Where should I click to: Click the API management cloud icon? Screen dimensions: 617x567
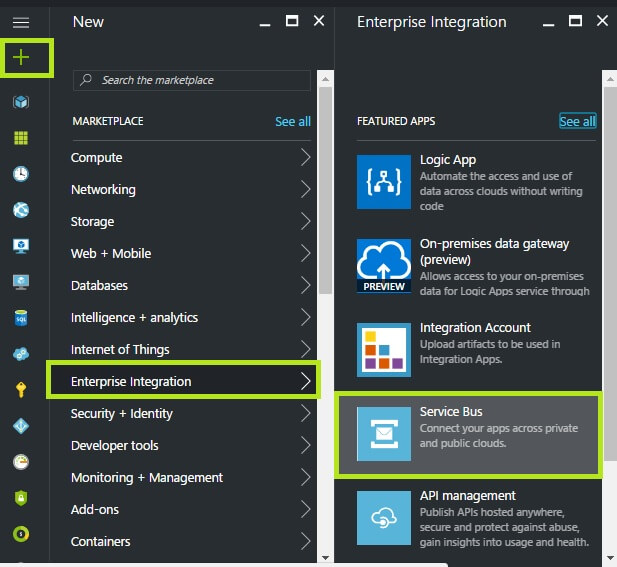(384, 518)
